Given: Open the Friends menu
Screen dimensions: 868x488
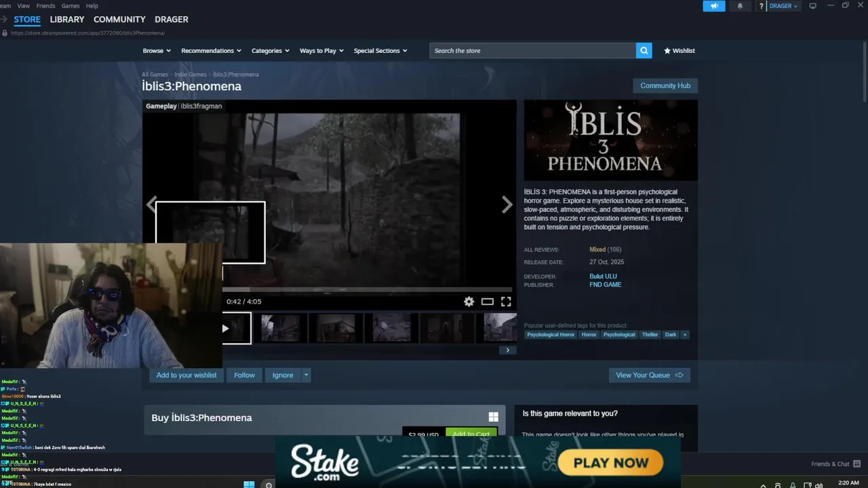Looking at the screenshot, I should coord(45,6).
